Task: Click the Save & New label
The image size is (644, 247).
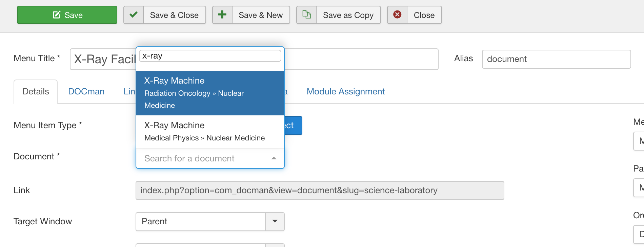Action: pyautogui.click(x=261, y=15)
